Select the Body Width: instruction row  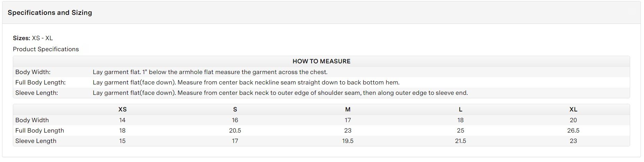coord(321,72)
